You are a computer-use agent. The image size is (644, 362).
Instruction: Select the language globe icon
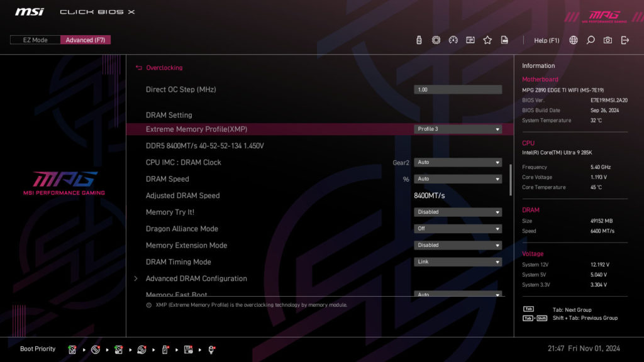(x=574, y=39)
